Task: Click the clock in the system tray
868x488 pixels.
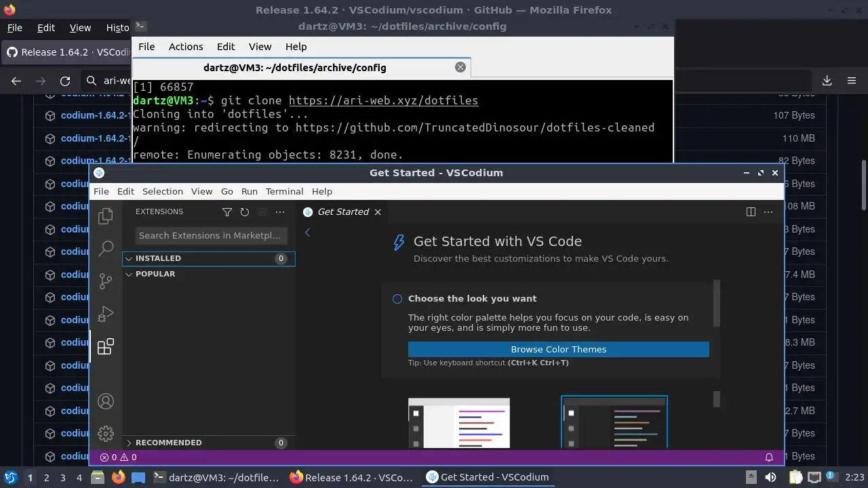Action: pos(854,477)
